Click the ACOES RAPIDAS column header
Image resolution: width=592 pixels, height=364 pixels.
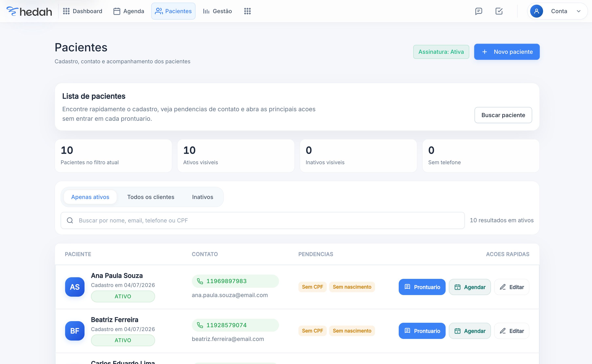tap(507, 254)
